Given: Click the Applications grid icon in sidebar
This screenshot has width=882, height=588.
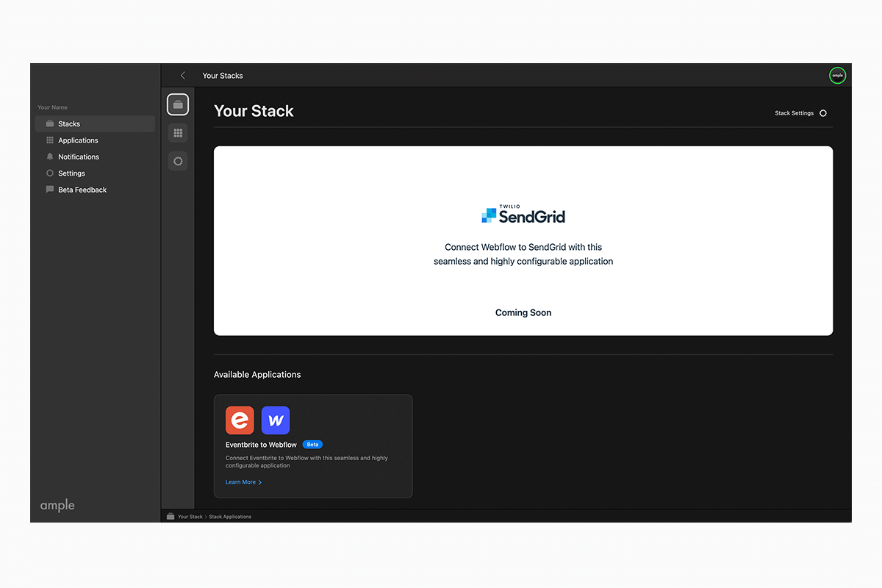Looking at the screenshot, I should [x=50, y=140].
